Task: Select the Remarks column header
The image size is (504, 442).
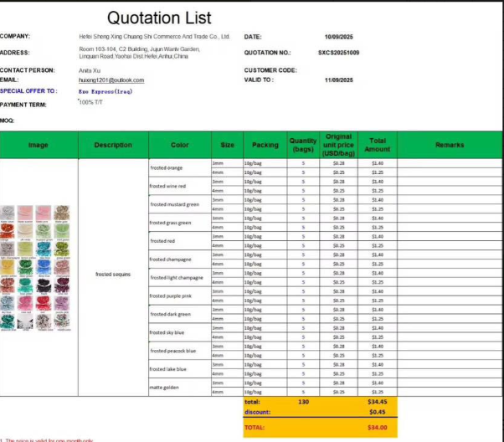Action: click(449, 145)
